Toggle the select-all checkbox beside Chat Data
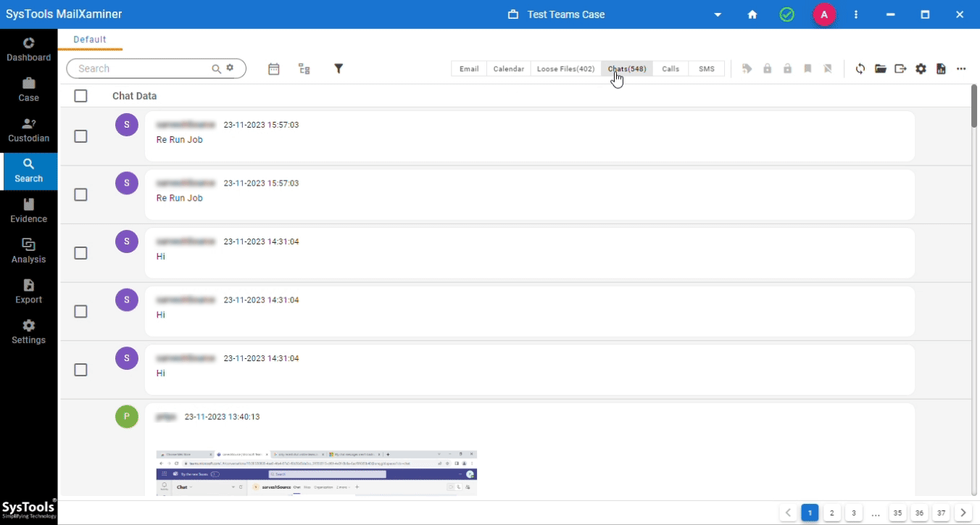 click(x=80, y=96)
